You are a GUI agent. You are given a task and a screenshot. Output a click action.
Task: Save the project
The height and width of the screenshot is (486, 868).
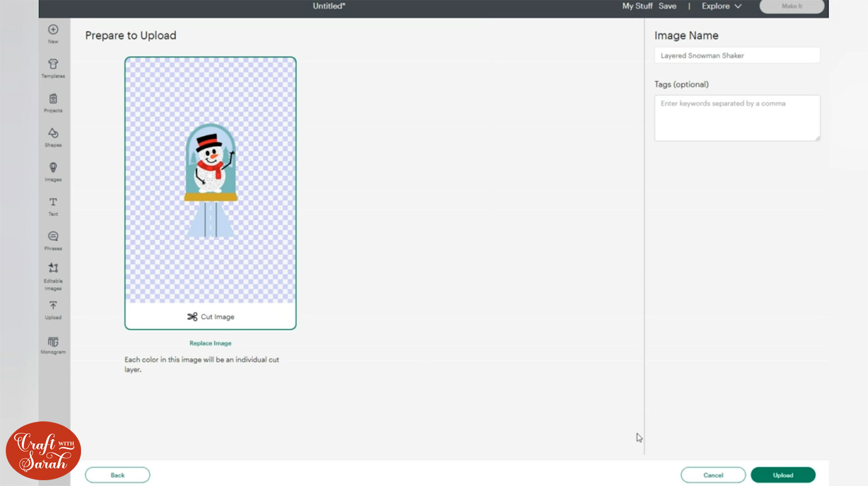coord(667,6)
